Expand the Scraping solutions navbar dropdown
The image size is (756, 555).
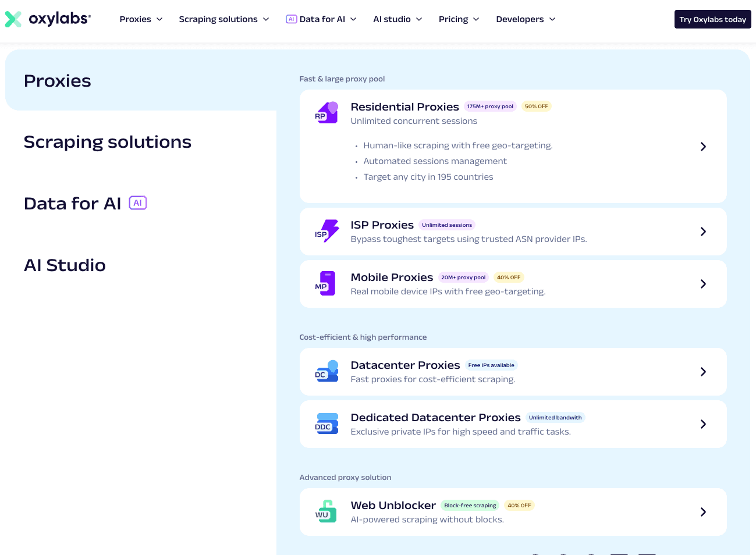coord(223,19)
